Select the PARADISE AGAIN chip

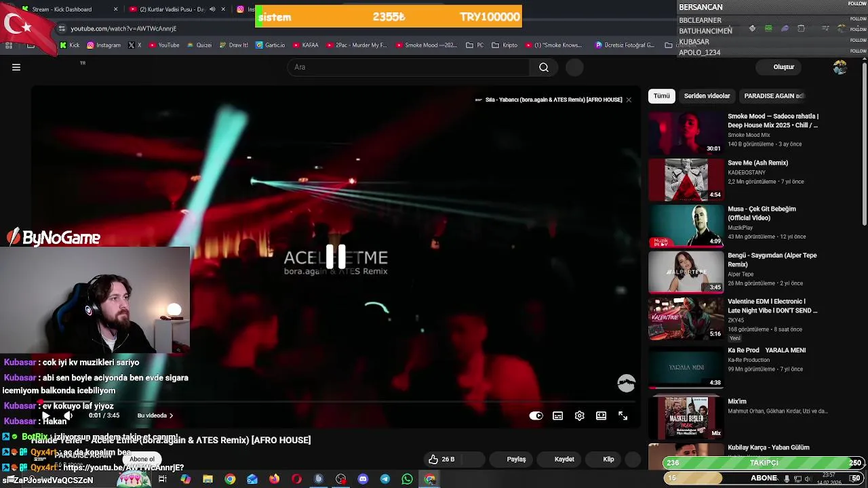[x=774, y=96]
